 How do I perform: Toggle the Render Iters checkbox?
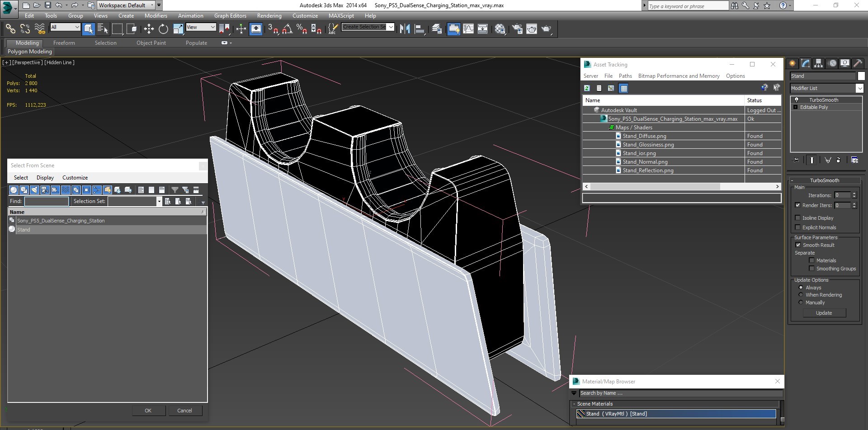click(798, 205)
